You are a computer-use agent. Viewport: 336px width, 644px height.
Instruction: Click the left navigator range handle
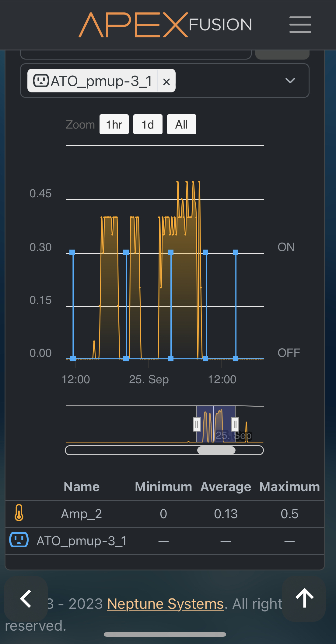197,424
